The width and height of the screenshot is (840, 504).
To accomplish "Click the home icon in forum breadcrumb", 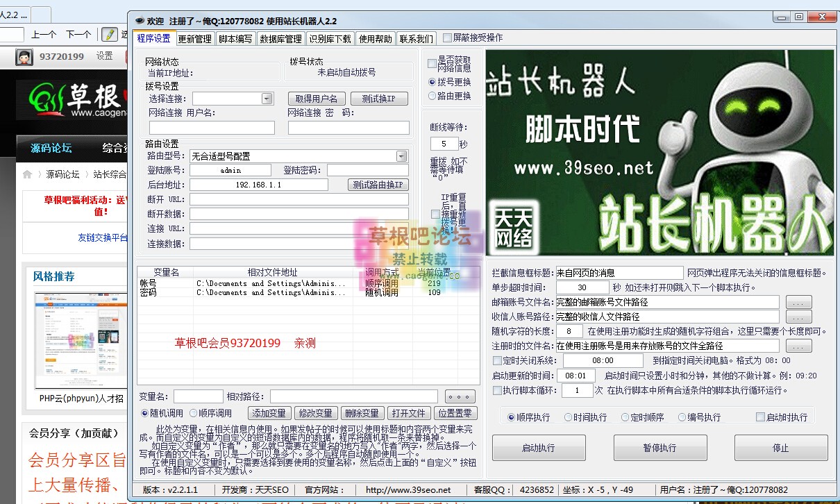I will coord(28,174).
